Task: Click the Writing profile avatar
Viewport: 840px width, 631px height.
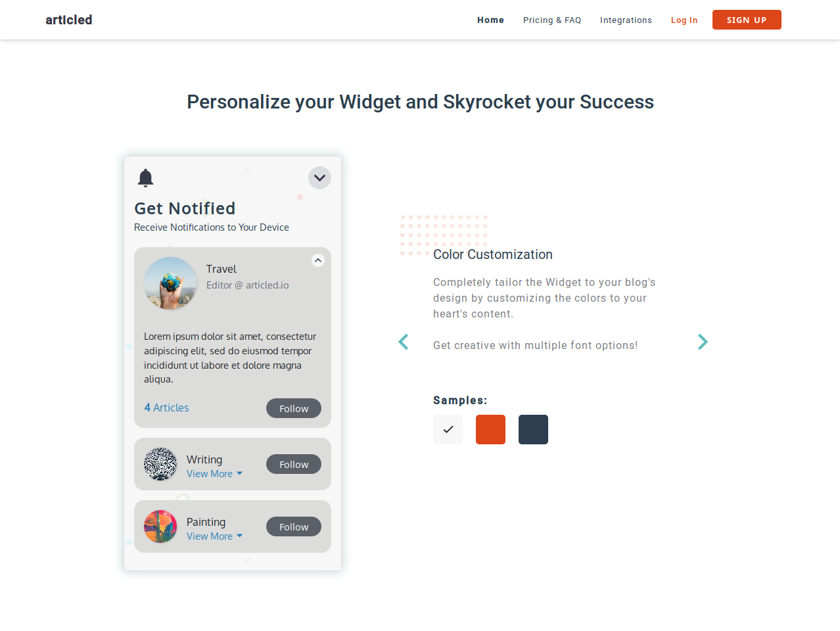Action: 160,464
